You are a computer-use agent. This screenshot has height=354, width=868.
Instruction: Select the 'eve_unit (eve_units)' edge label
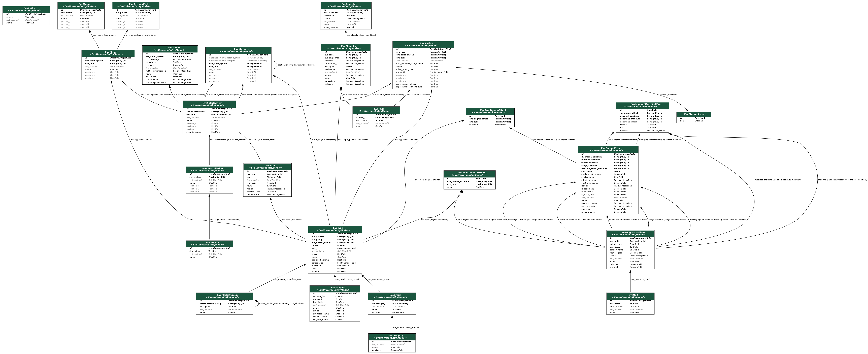(641, 279)
